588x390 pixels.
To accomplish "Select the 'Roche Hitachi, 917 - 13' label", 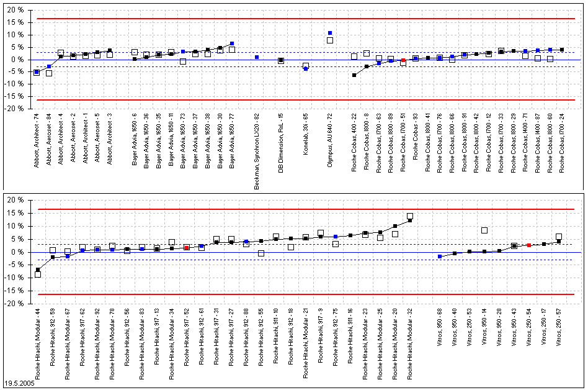I will pos(157,337).
